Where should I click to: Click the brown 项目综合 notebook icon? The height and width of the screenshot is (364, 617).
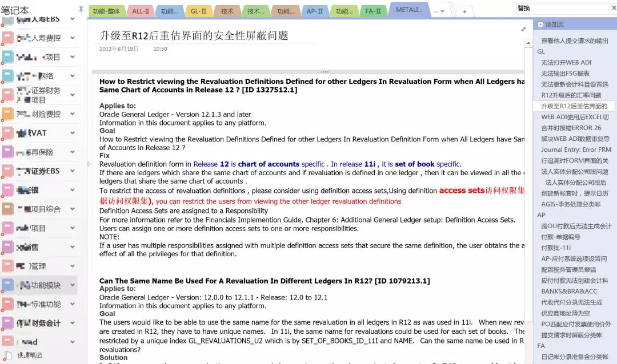(x=7, y=209)
